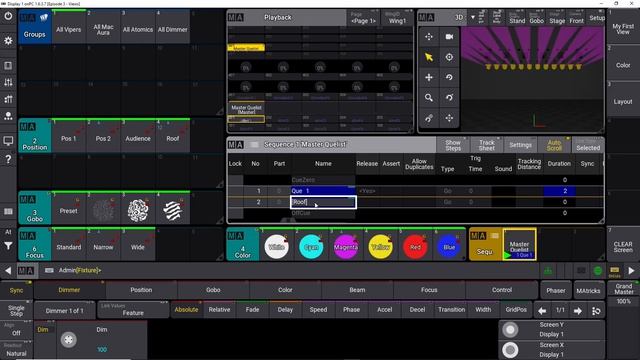This screenshot has width=640, height=360.
Task: Select the magnifier zoom tool in 3D window
Action: tap(429, 98)
